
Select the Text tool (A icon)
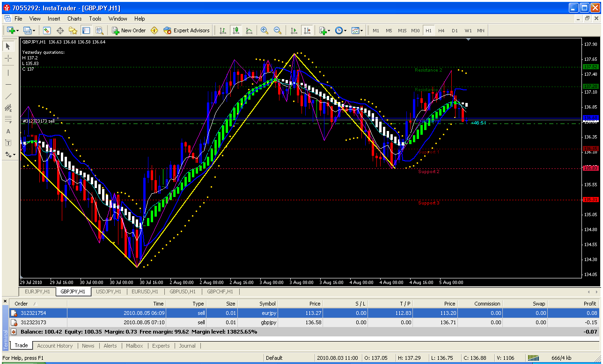[x=8, y=131]
